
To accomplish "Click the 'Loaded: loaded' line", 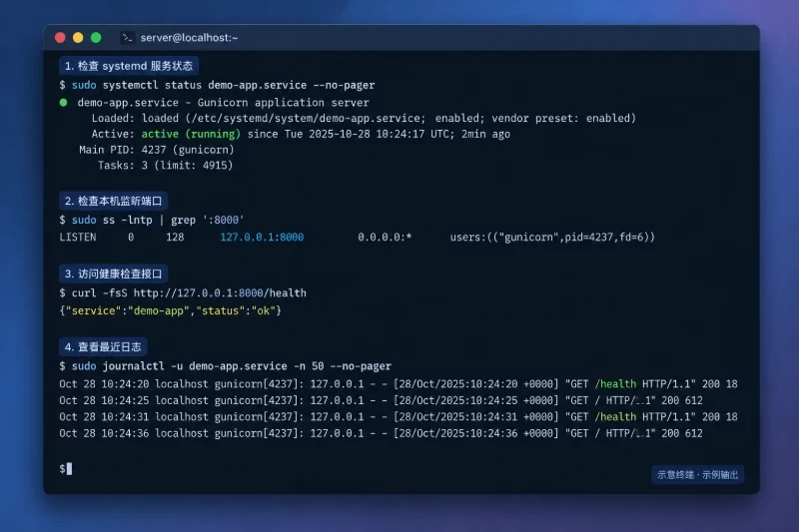I will 364,118.
